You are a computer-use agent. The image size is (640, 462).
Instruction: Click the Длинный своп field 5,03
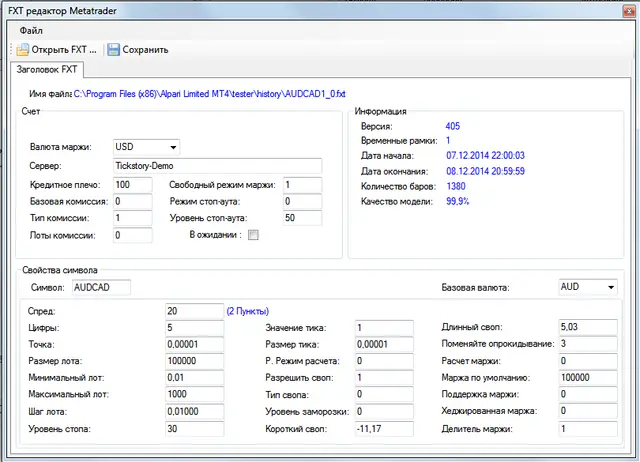(x=588, y=327)
